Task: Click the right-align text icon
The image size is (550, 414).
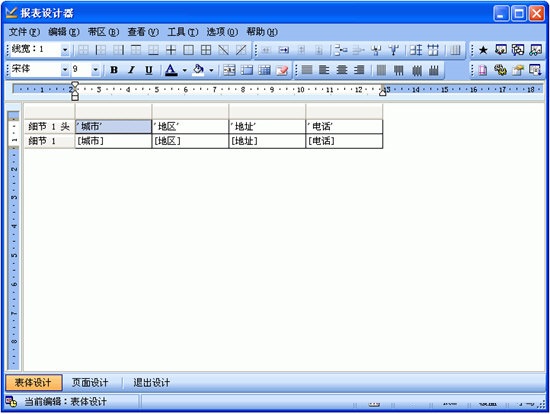Action: [359, 70]
